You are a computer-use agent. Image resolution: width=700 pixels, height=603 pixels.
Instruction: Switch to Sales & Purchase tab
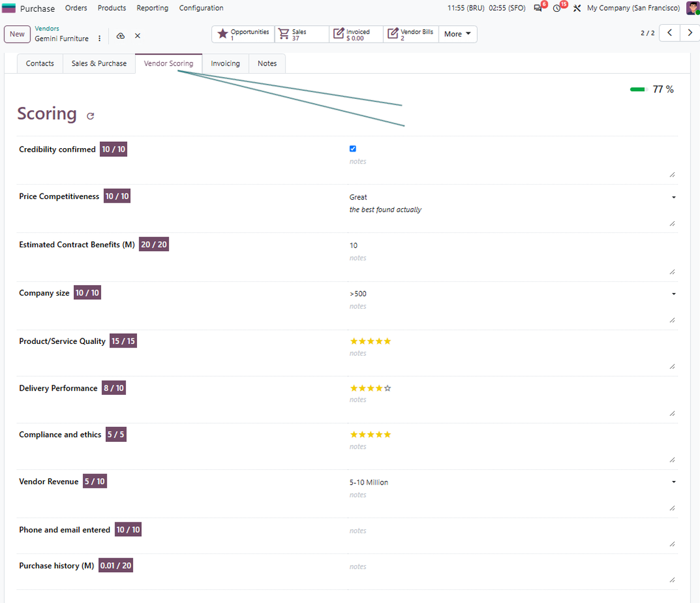tap(99, 63)
